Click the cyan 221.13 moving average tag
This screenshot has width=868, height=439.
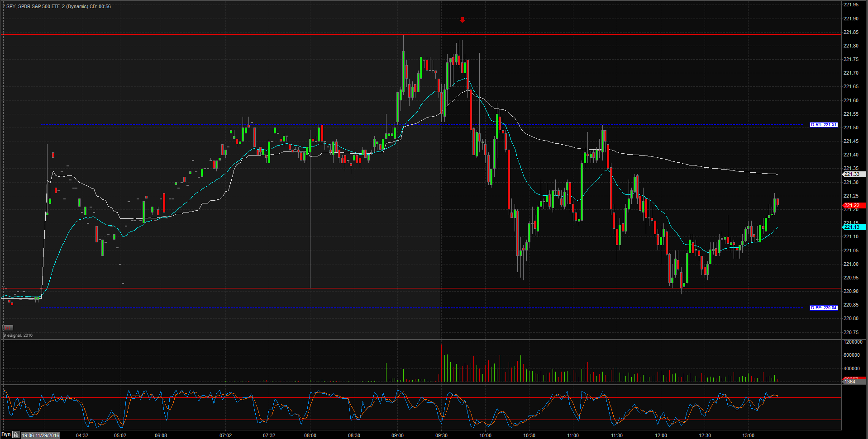point(854,227)
